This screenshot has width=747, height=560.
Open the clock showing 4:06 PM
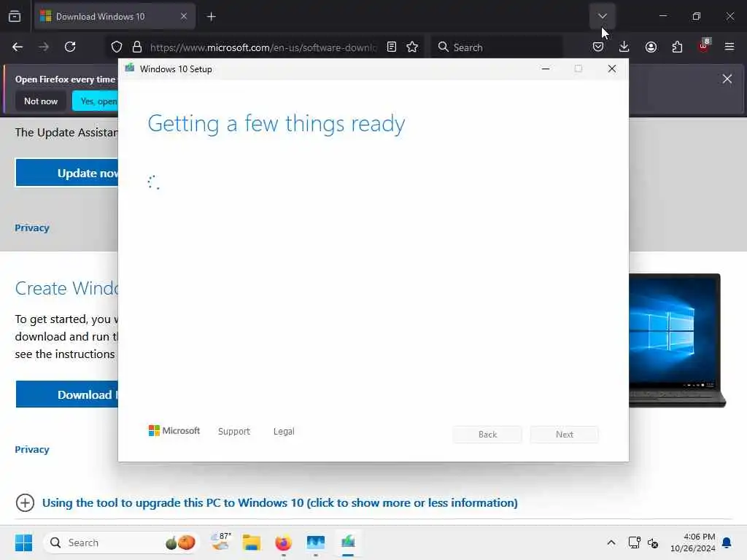pyautogui.click(x=693, y=542)
